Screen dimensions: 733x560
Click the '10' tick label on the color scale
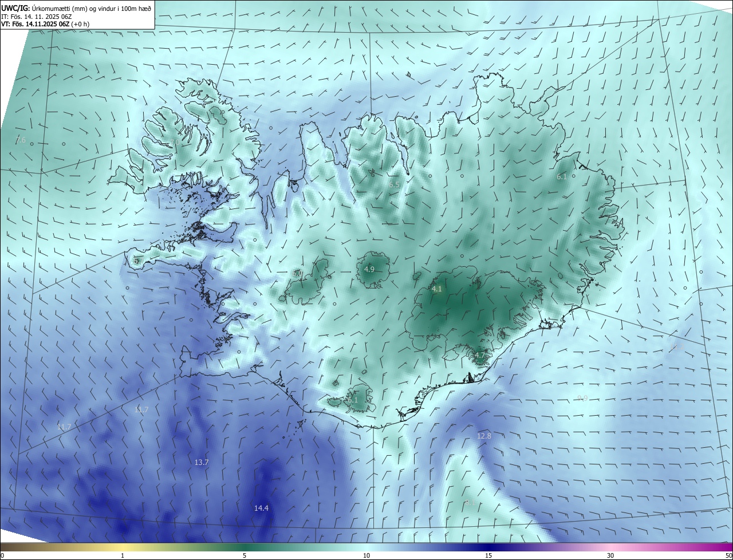(x=366, y=556)
